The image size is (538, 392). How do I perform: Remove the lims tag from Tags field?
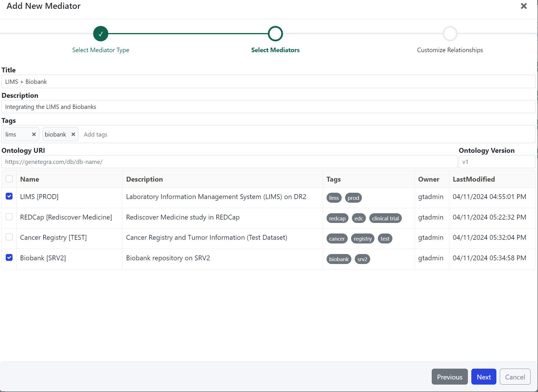tap(34, 134)
